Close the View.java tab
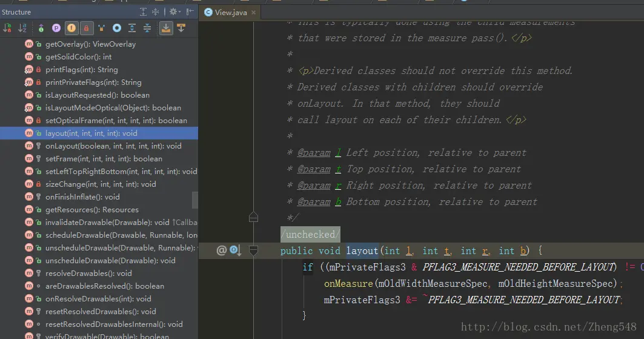The height and width of the screenshot is (339, 644). (253, 12)
